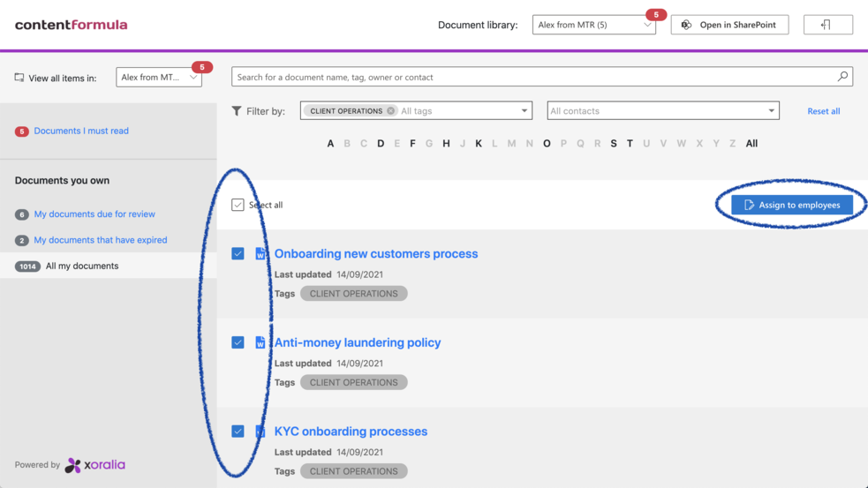Filter by letter T
The height and width of the screenshot is (488, 868).
[x=630, y=144]
